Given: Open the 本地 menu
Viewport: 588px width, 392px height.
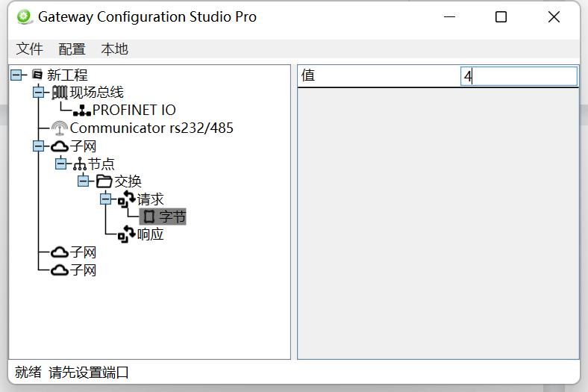Looking at the screenshot, I should pos(114,49).
